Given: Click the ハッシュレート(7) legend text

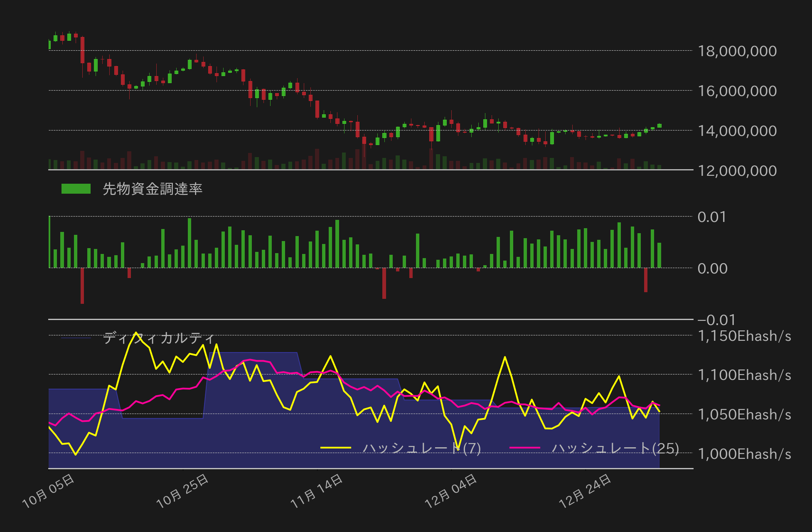Looking at the screenshot, I should pyautogui.click(x=421, y=448).
